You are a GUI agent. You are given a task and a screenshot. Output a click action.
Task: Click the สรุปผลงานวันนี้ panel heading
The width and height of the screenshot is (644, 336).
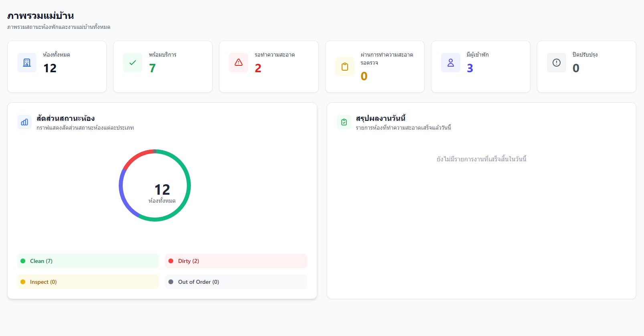381,118
